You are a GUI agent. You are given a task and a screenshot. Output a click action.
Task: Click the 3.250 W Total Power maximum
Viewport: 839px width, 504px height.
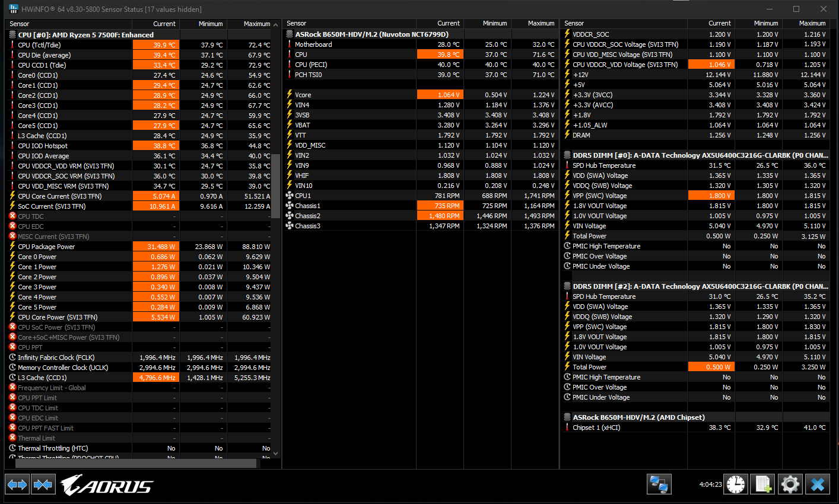[x=813, y=367]
